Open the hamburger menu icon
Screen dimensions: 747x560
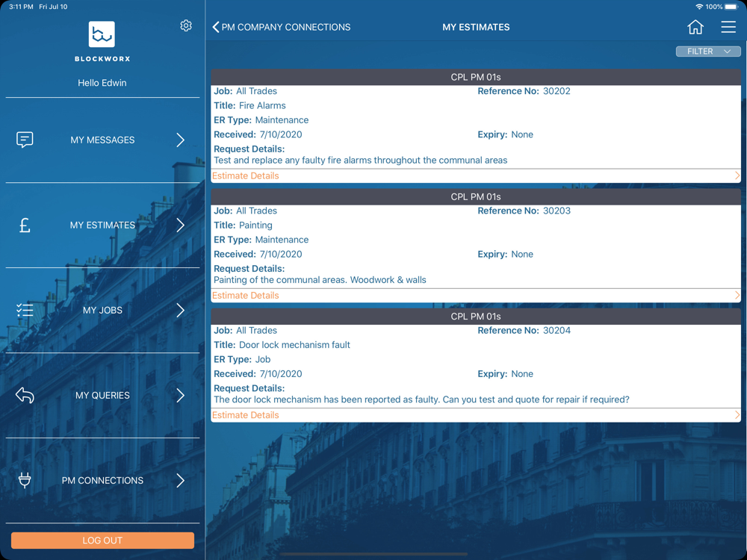[x=728, y=27]
